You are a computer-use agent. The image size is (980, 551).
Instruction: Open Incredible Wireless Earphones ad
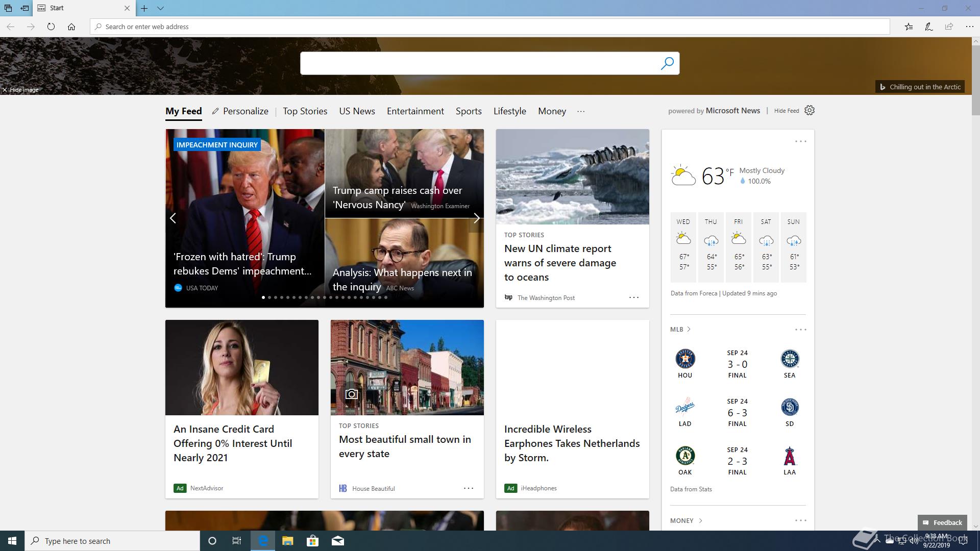coord(573,409)
